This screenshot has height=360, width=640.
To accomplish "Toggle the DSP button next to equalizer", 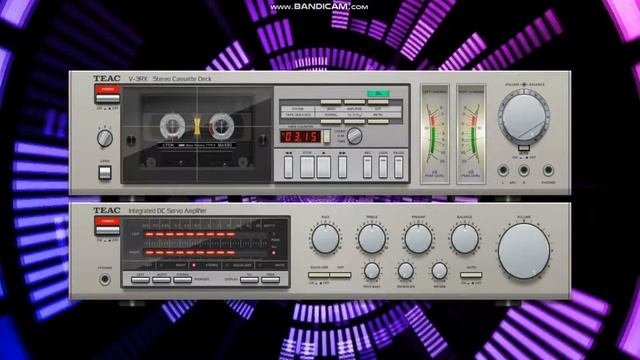I will pyautogui.click(x=340, y=275).
